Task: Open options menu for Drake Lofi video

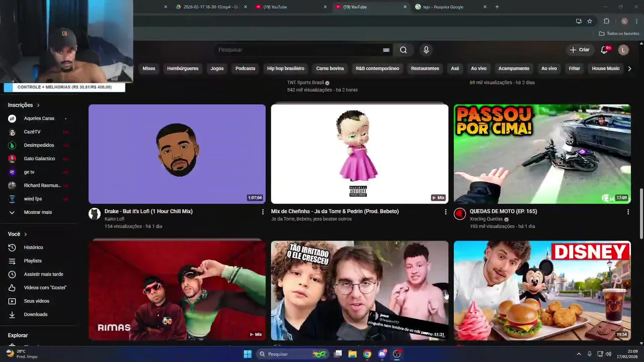Action: coord(263,212)
